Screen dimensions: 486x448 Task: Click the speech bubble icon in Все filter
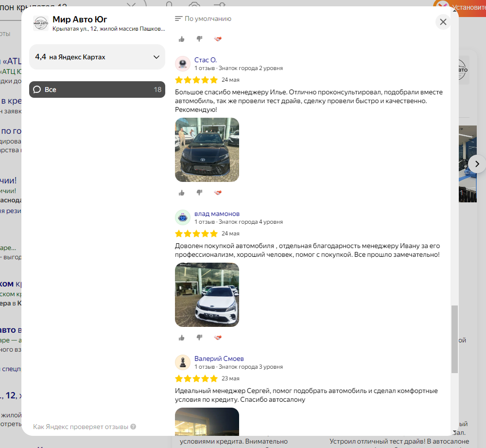[x=37, y=90]
